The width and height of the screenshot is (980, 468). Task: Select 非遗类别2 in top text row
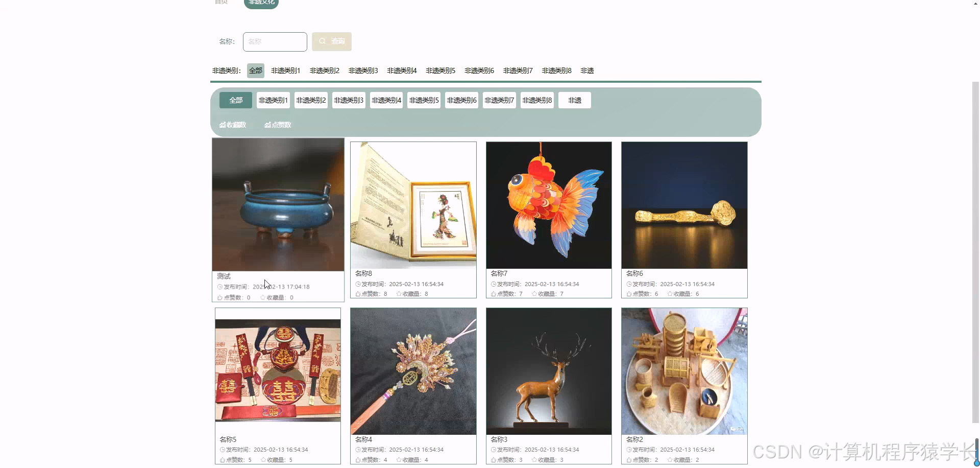pyautogui.click(x=324, y=71)
